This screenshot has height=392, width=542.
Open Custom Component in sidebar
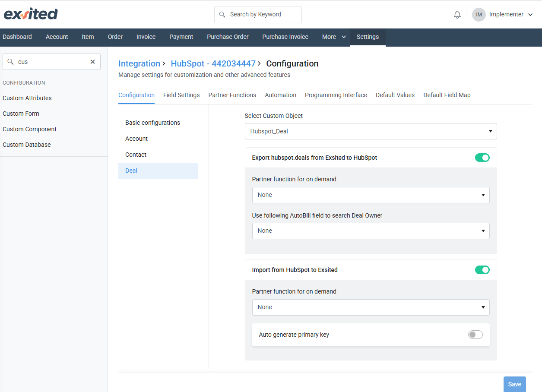[x=30, y=129]
